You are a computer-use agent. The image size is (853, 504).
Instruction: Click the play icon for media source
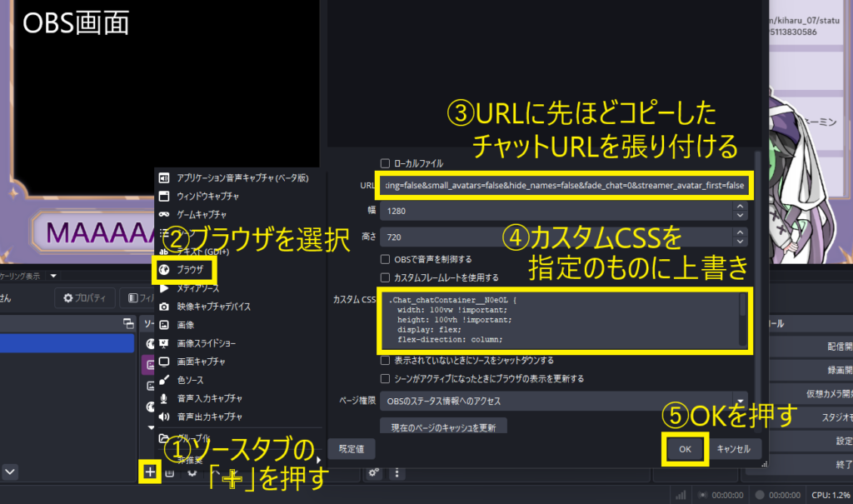tap(164, 288)
